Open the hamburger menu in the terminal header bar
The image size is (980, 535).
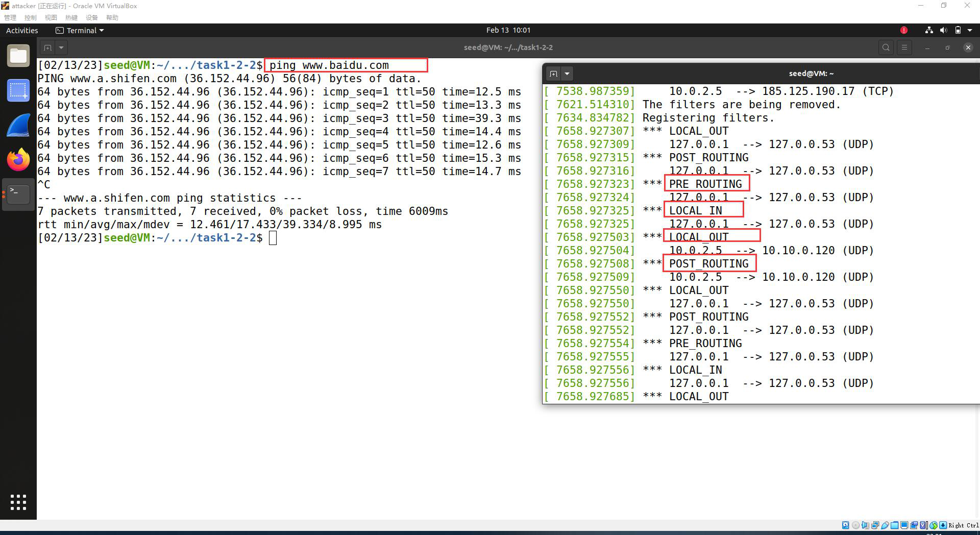point(904,47)
